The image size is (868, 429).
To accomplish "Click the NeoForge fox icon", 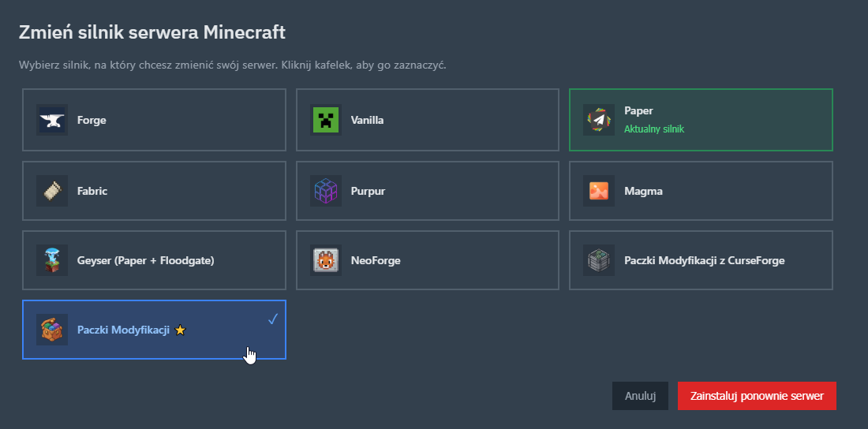I will point(325,260).
